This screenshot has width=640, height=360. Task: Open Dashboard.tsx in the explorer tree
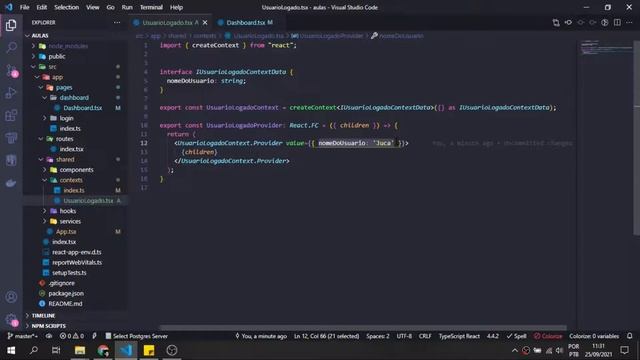(82, 108)
